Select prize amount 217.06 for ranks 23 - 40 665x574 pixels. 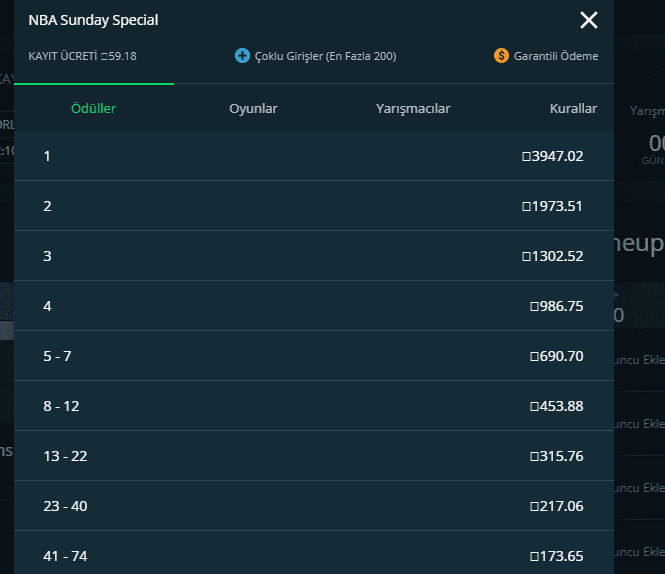557,506
